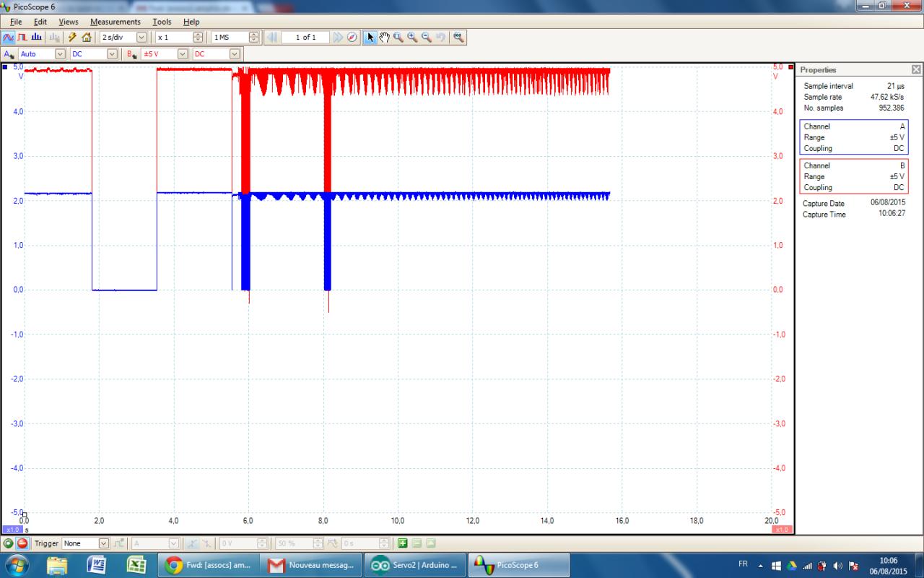The image size is (924, 578).
Task: Click the x 1 zoom factor stepper arrows
Action: tap(198, 37)
